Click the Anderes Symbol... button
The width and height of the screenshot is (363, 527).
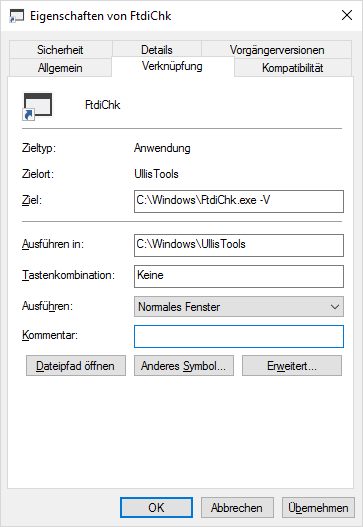[184, 366]
